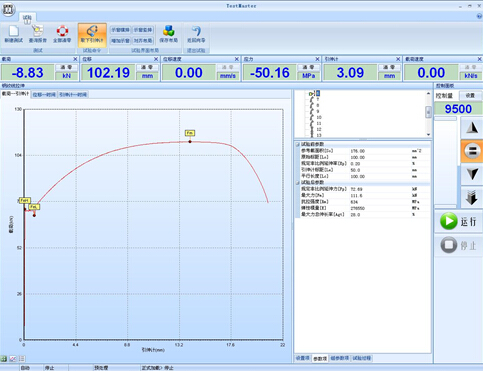Screen dimensions: 483x371
Task: Click the orange equals hold button
Action: [x=472, y=151]
